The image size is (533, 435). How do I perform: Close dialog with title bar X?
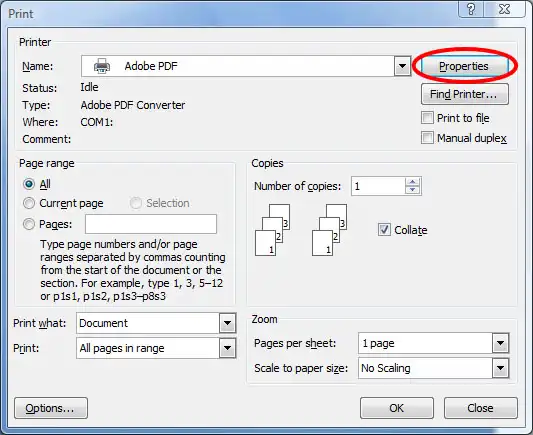505,9
